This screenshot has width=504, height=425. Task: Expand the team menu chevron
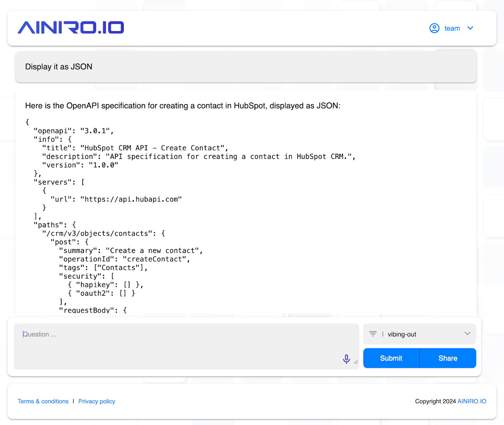coord(470,28)
